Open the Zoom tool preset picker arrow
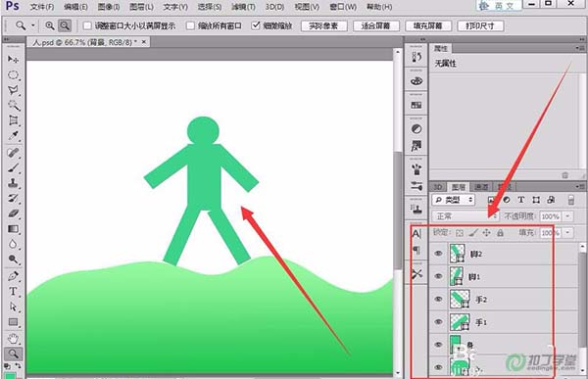The image size is (588, 379). point(33,25)
